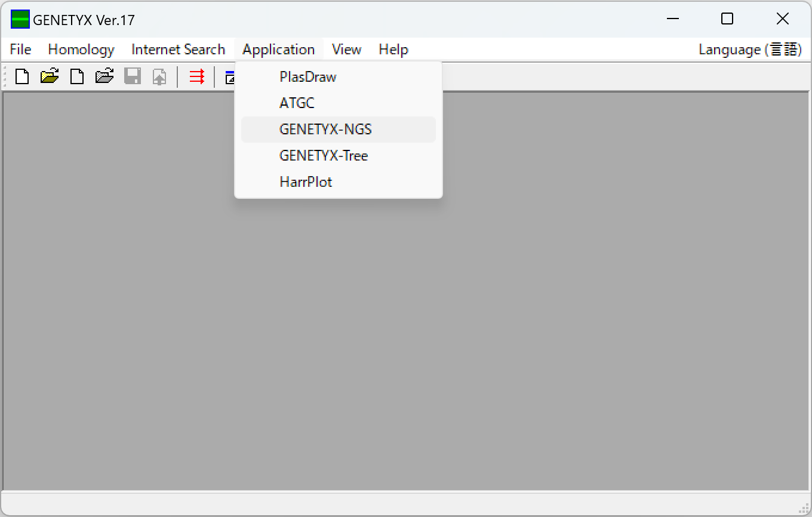Screen dimensions: 812x517
Task: Close the open Application menu
Action: coord(279,50)
